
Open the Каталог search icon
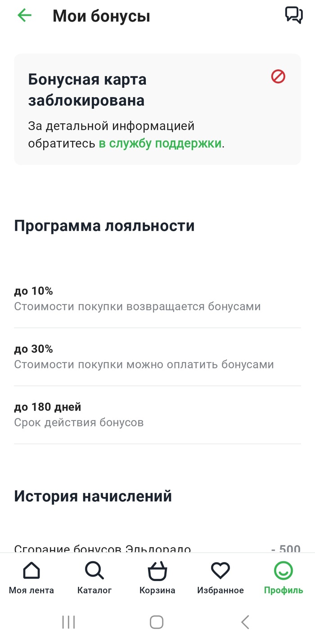tap(94, 571)
